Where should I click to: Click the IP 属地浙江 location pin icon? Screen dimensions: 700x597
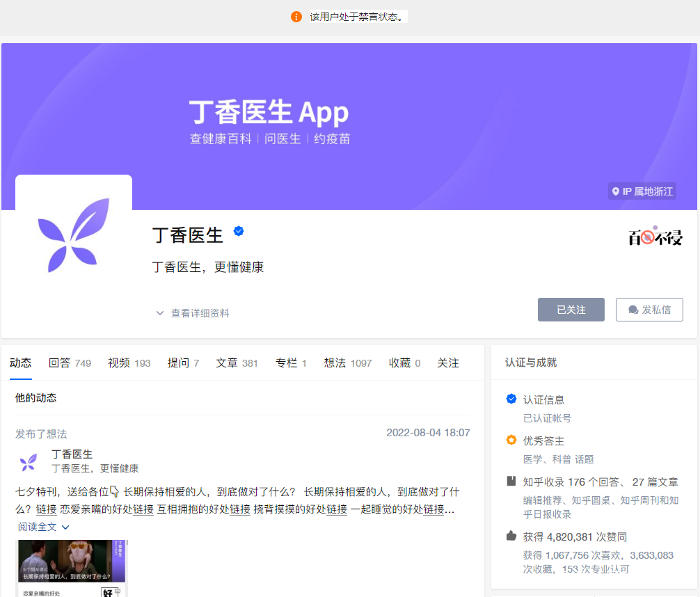pos(616,191)
